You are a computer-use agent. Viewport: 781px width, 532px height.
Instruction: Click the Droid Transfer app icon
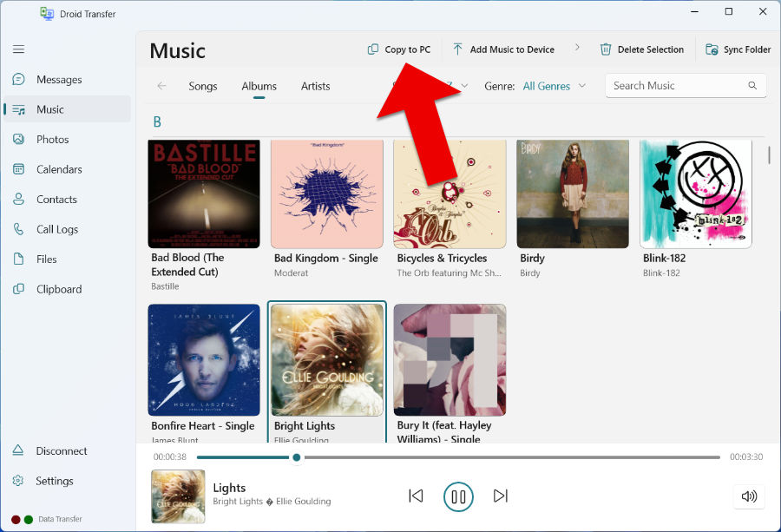click(47, 13)
